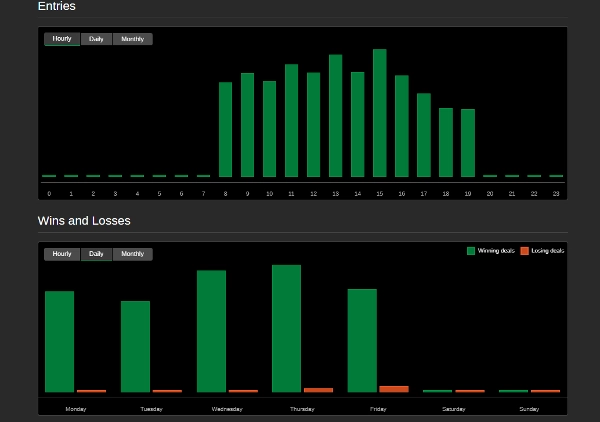Click Monday's green winning deals bar
The image size is (600, 422).
pos(60,342)
